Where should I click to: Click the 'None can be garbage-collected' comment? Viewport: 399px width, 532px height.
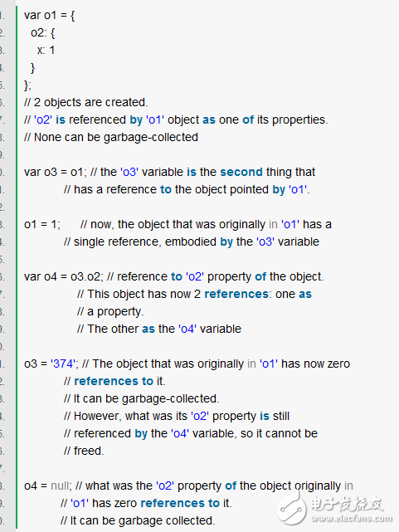(111, 137)
